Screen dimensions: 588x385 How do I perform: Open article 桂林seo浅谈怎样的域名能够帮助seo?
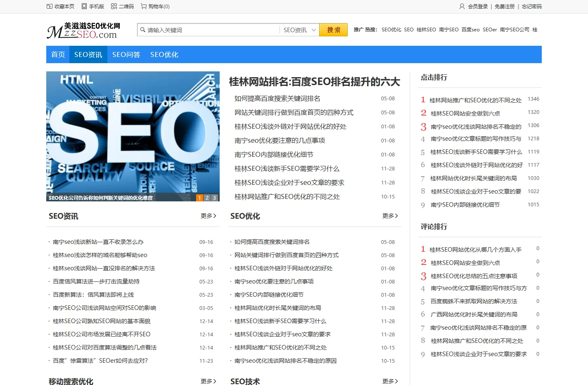(100, 255)
